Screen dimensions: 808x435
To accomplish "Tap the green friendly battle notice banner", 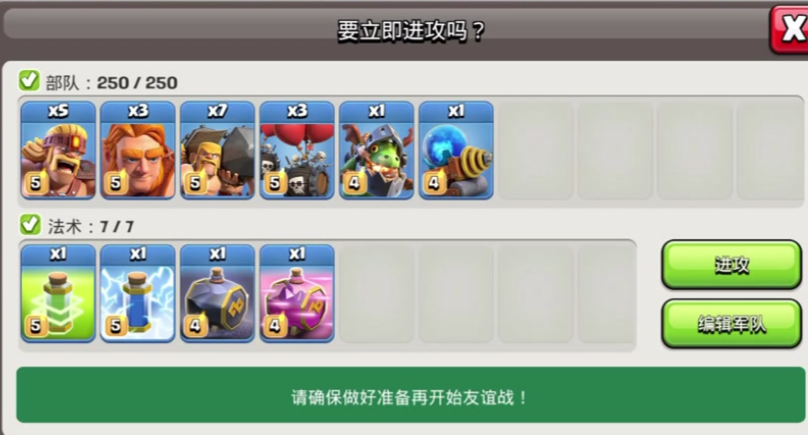I will click(x=411, y=395).
